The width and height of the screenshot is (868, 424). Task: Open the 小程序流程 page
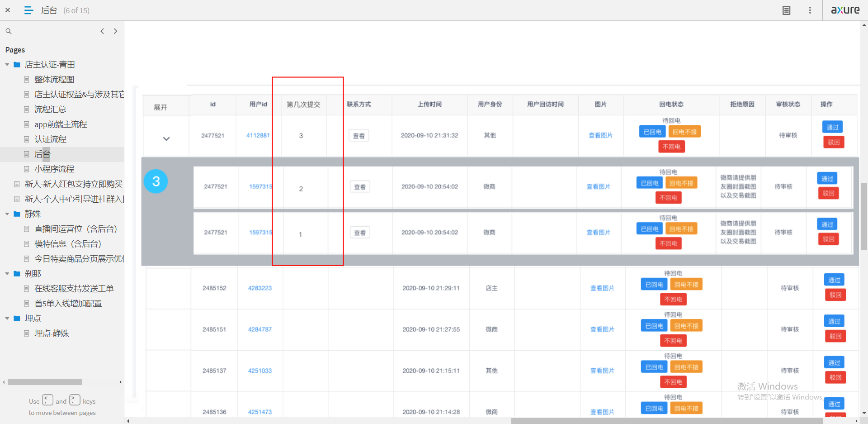pyautogui.click(x=54, y=169)
